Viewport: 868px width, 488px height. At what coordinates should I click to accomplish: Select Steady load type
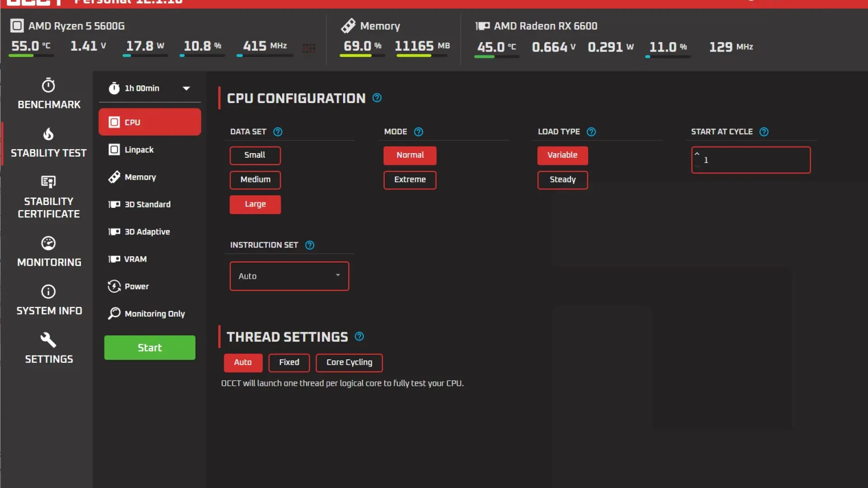[x=562, y=179]
